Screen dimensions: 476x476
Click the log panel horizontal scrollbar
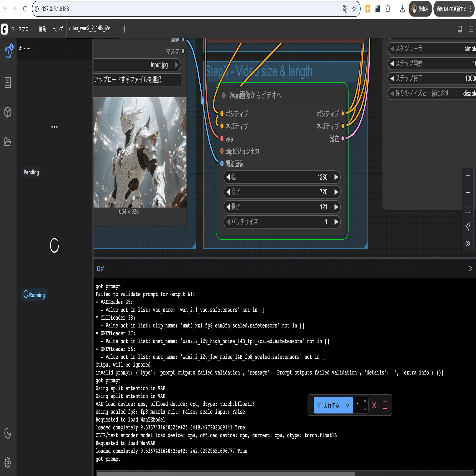[226, 474]
